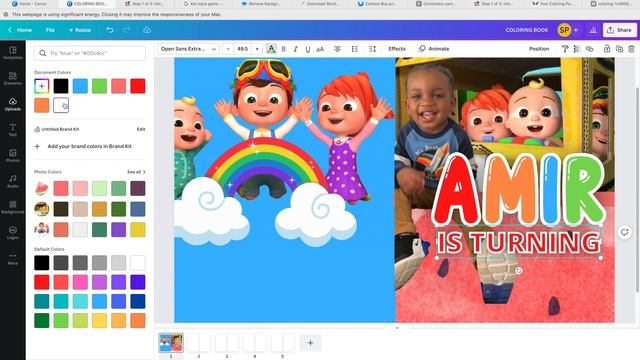Increase font size with plus button

coord(257,49)
